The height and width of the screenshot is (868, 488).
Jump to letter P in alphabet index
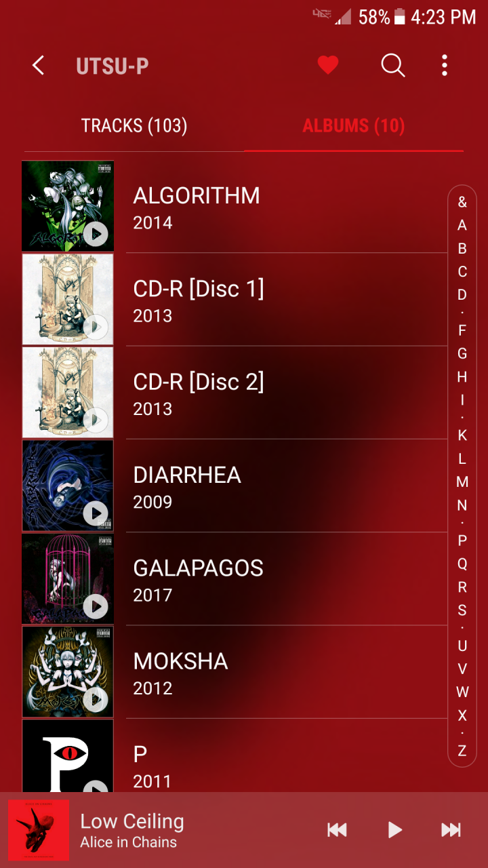[x=462, y=540]
